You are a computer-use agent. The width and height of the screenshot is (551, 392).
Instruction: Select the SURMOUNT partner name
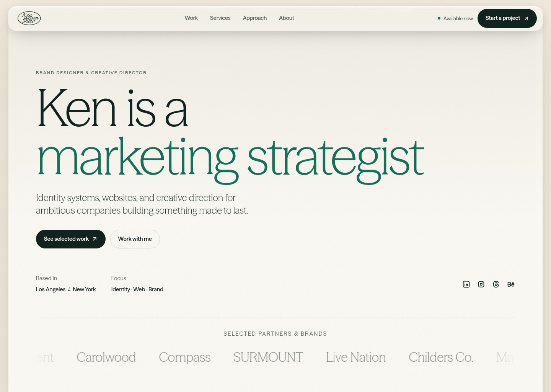pos(268,357)
